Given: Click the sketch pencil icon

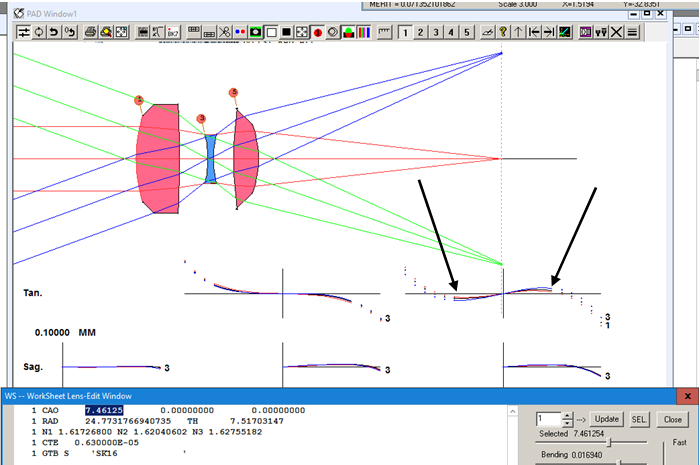Looking at the screenshot, I should (488, 32).
